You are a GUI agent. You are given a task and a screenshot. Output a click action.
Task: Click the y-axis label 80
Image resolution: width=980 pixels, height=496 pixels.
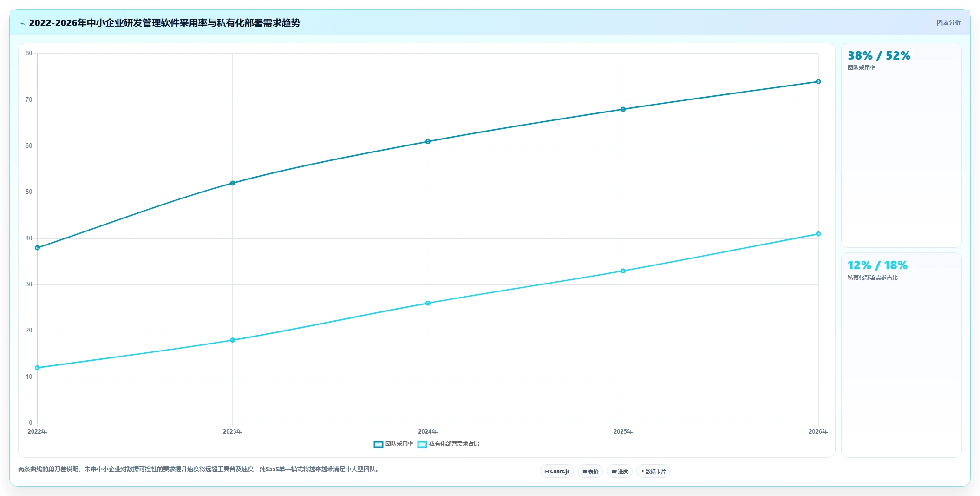pyautogui.click(x=29, y=53)
